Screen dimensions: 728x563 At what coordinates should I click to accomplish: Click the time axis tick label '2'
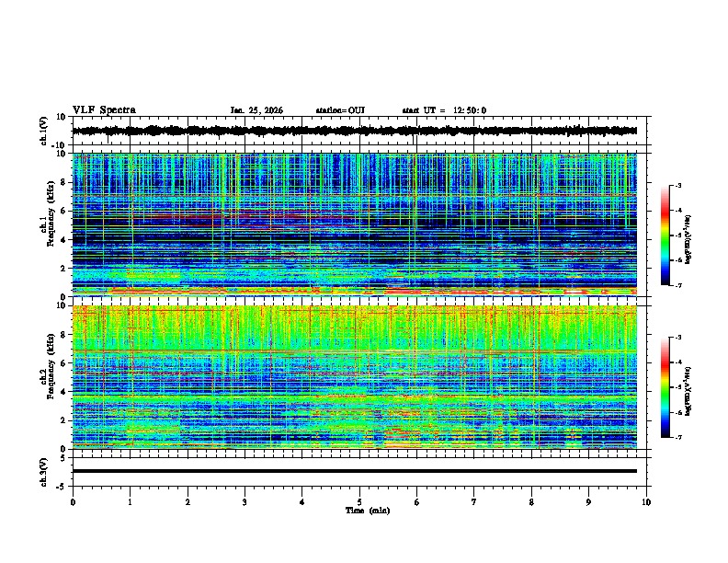tap(188, 502)
